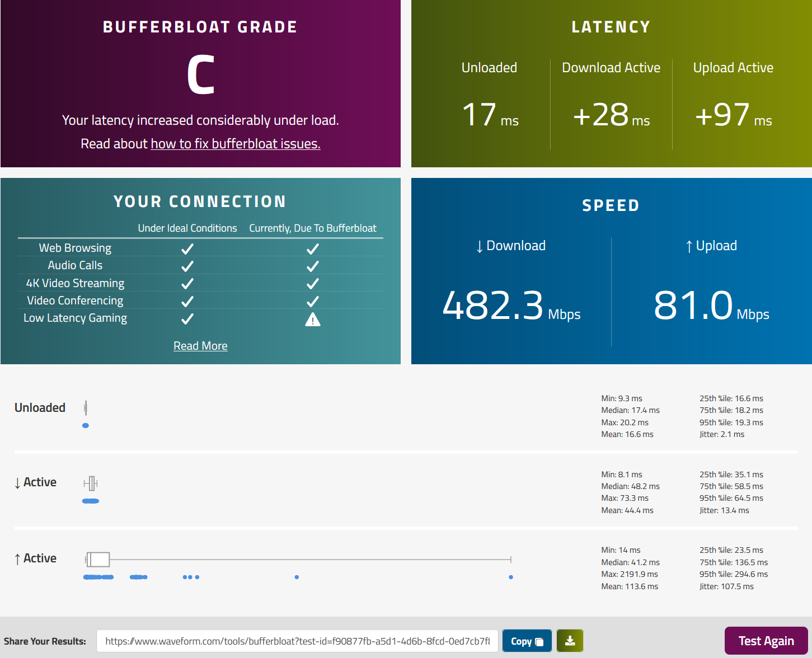
Task: Select the share results URL field
Action: click(x=297, y=641)
